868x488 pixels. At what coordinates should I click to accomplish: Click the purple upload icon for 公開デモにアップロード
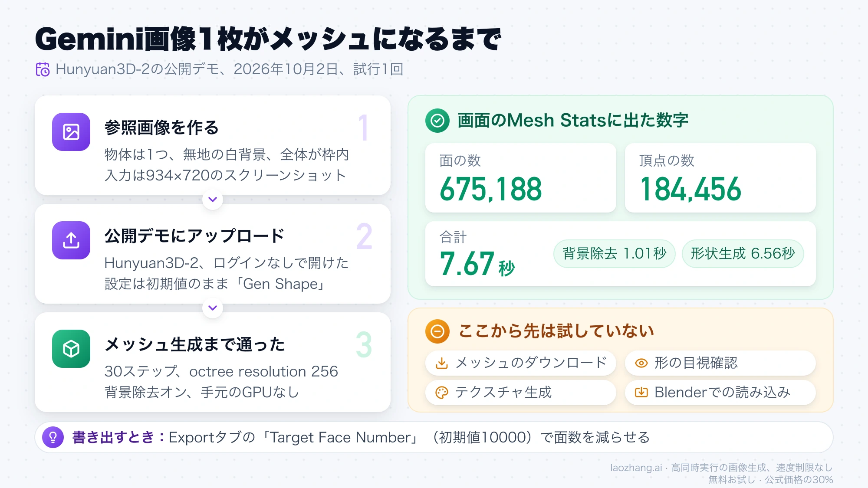coord(71,240)
